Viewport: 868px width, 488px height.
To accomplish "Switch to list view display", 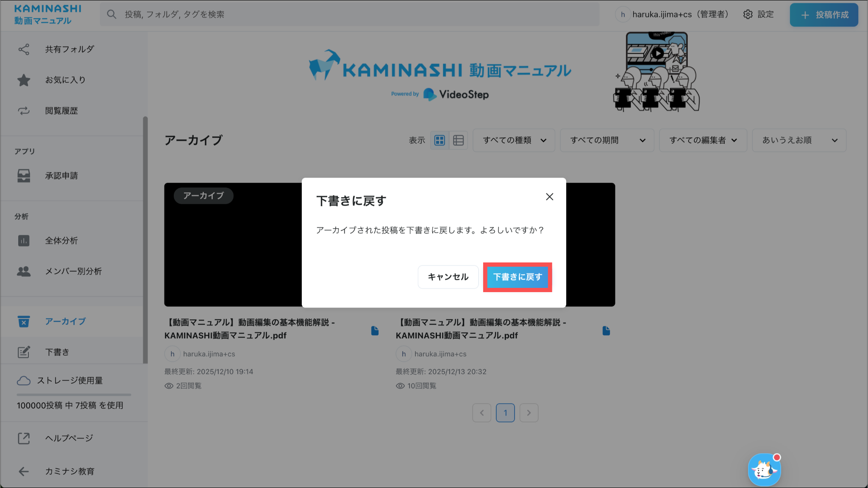I will (458, 140).
